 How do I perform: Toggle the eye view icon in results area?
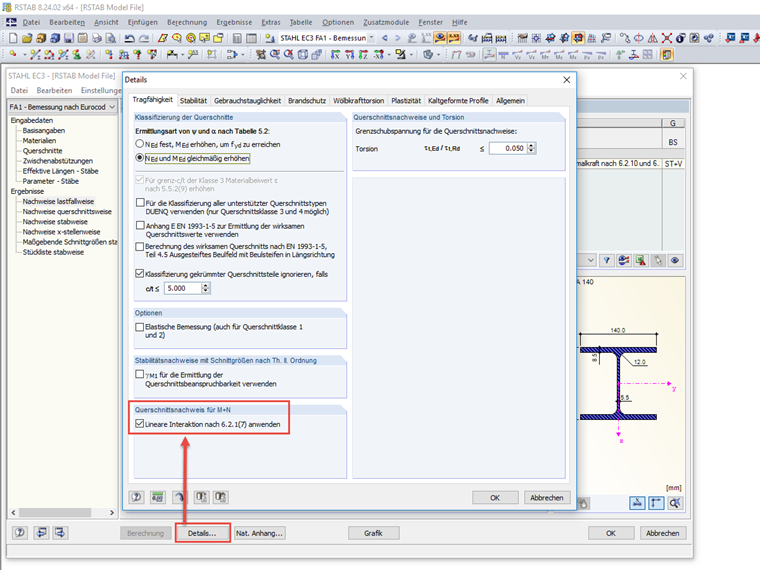(x=675, y=260)
